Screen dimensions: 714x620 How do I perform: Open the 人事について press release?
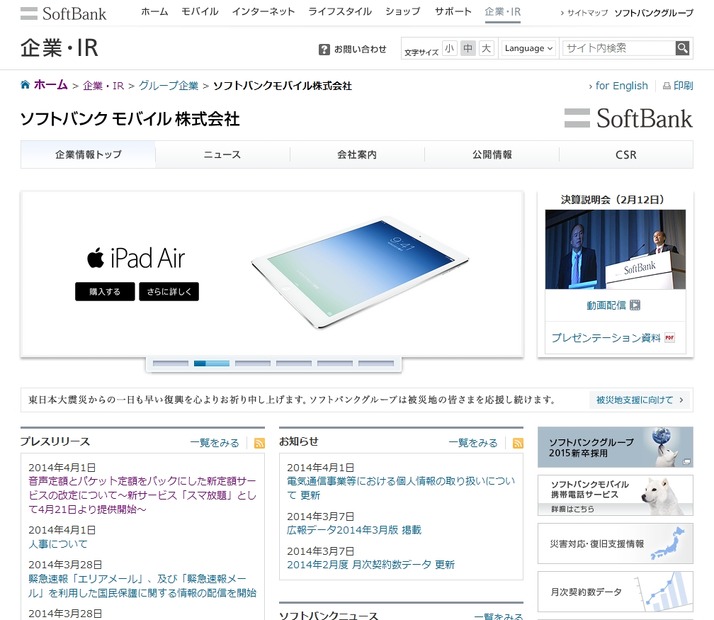[58, 544]
